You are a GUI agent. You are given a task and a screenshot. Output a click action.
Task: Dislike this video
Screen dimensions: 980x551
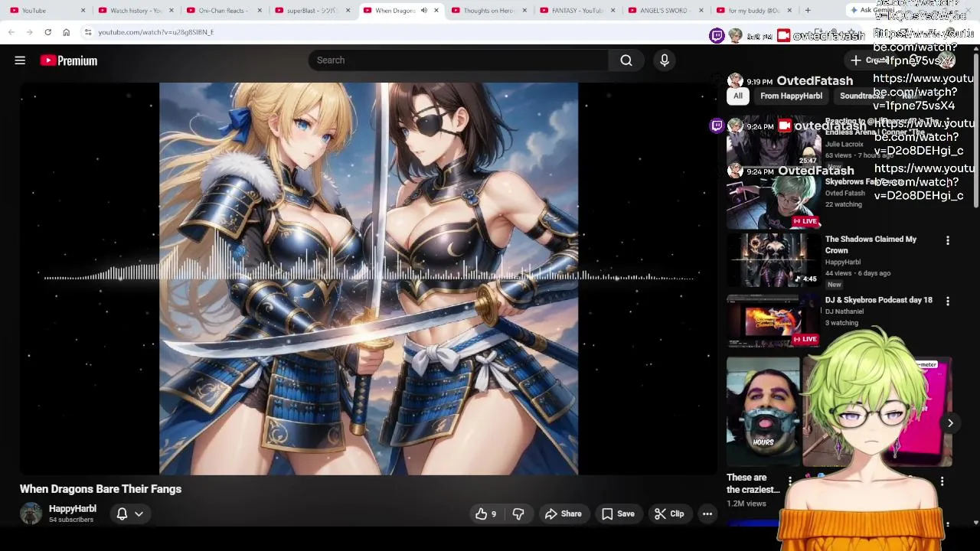click(518, 514)
